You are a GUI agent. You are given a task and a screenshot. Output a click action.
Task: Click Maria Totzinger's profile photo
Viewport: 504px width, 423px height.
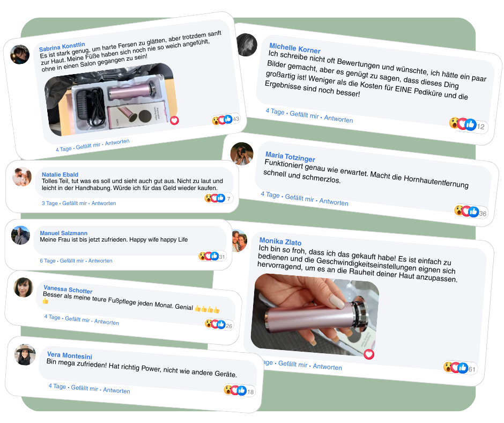(242, 154)
